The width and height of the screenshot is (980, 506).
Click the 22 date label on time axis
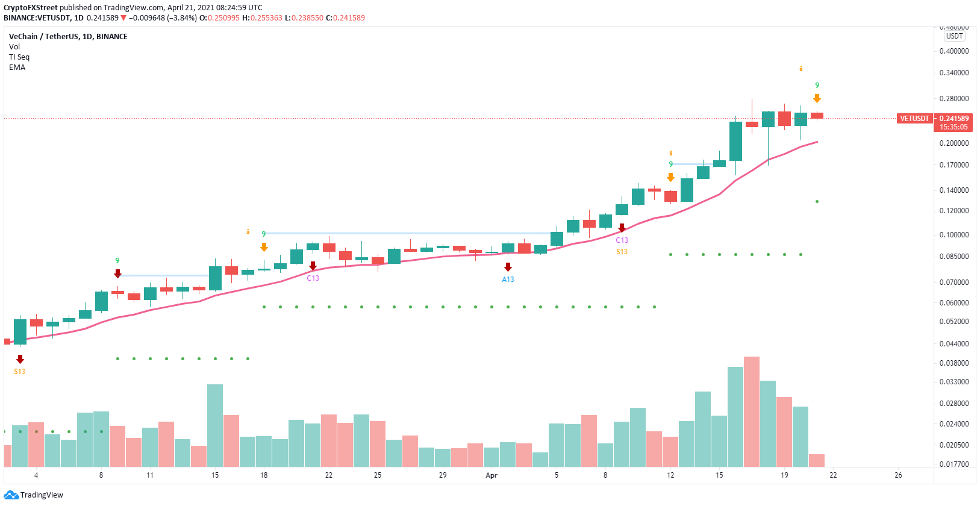(833, 475)
